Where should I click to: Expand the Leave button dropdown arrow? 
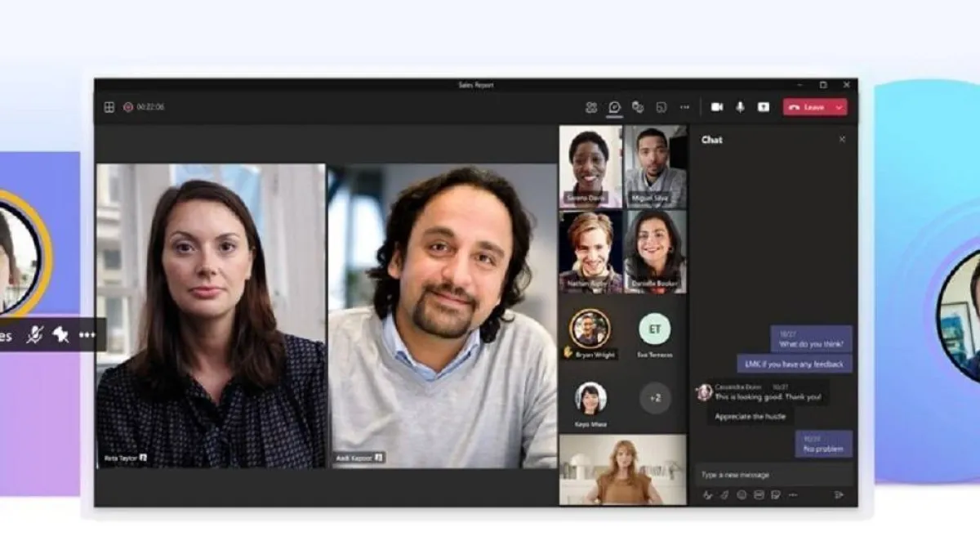click(839, 107)
